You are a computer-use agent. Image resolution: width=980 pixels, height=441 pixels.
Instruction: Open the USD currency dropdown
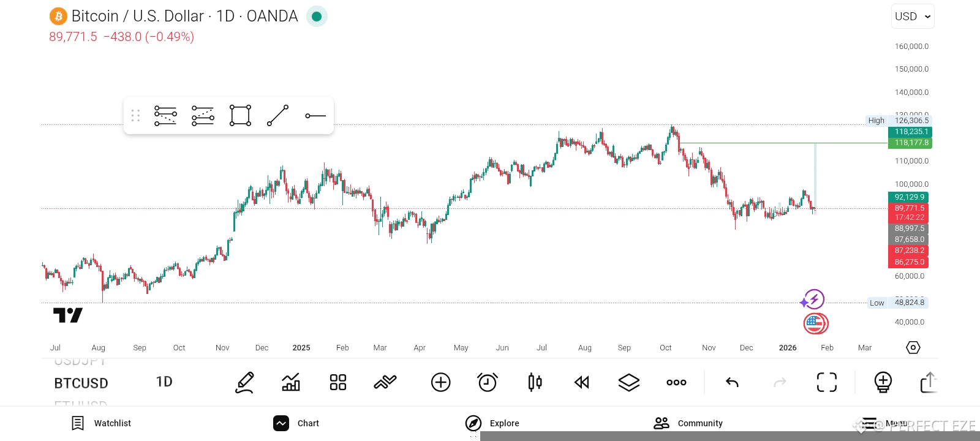pos(912,17)
